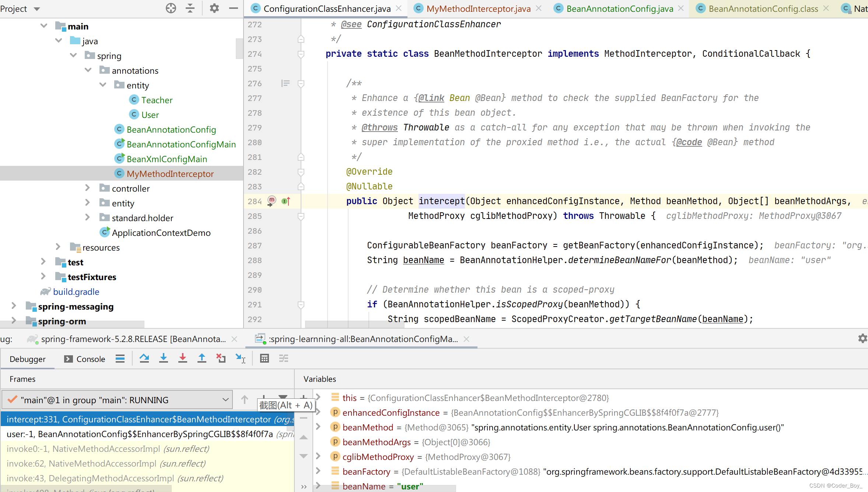
Task: Expand the spring-messaging module
Action: pyautogui.click(x=14, y=306)
